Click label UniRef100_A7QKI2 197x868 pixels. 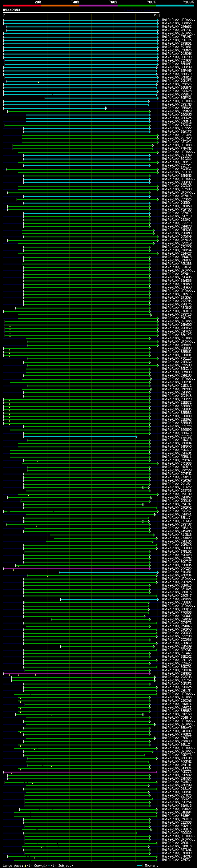pyautogui.click(x=177, y=737)
